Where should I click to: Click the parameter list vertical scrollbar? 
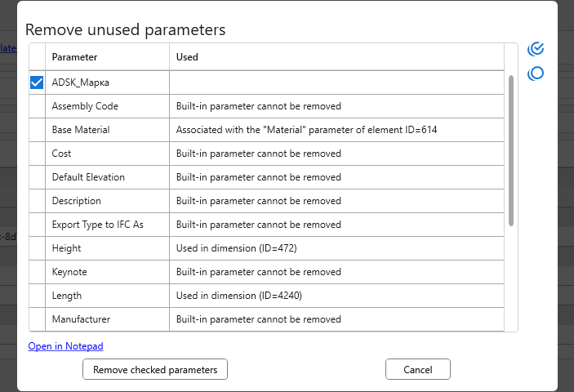(511, 150)
